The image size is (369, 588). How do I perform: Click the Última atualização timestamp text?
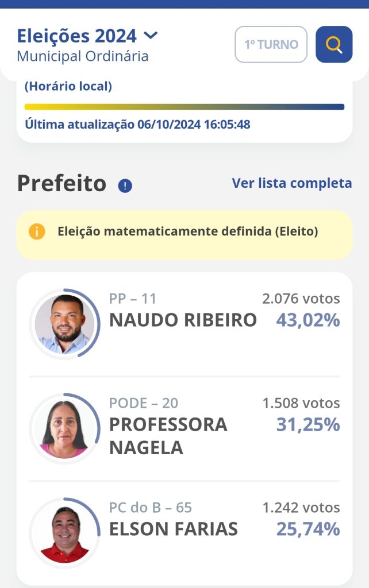coord(137,124)
